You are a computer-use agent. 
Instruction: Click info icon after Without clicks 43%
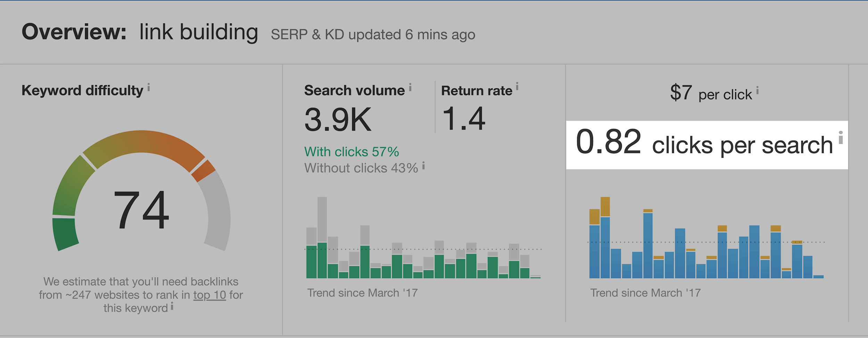423,166
